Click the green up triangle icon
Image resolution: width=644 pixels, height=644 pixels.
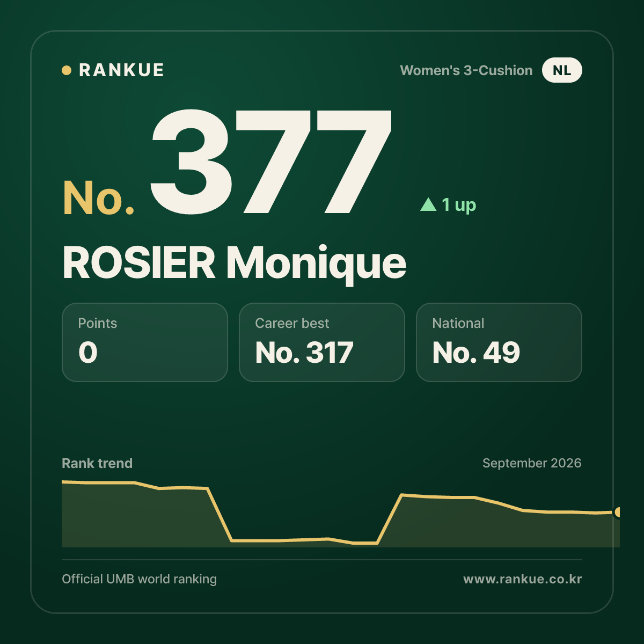tap(428, 204)
